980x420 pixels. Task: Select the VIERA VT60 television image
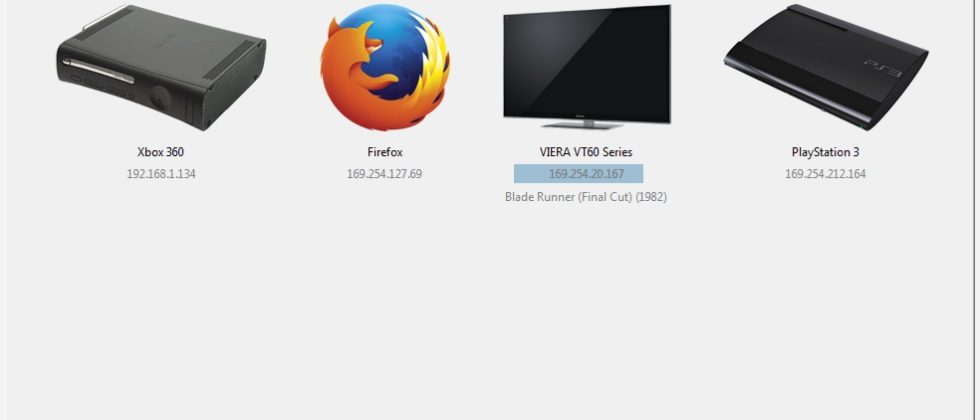point(587,67)
